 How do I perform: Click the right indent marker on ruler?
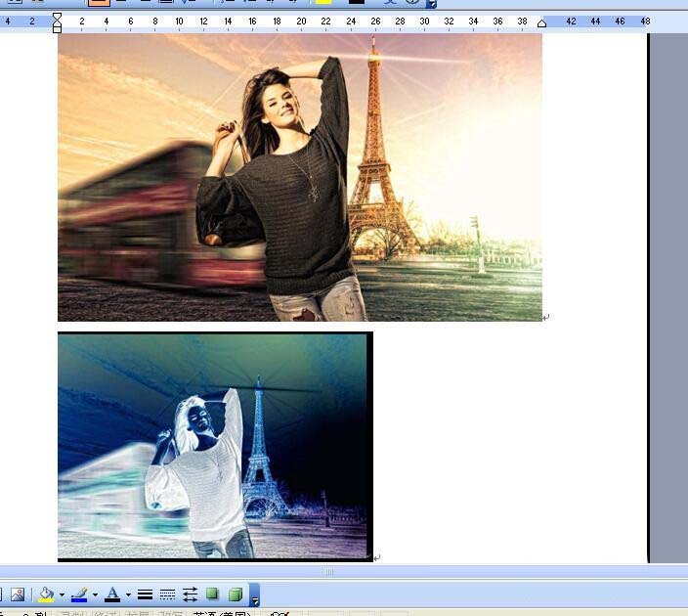coord(542,22)
